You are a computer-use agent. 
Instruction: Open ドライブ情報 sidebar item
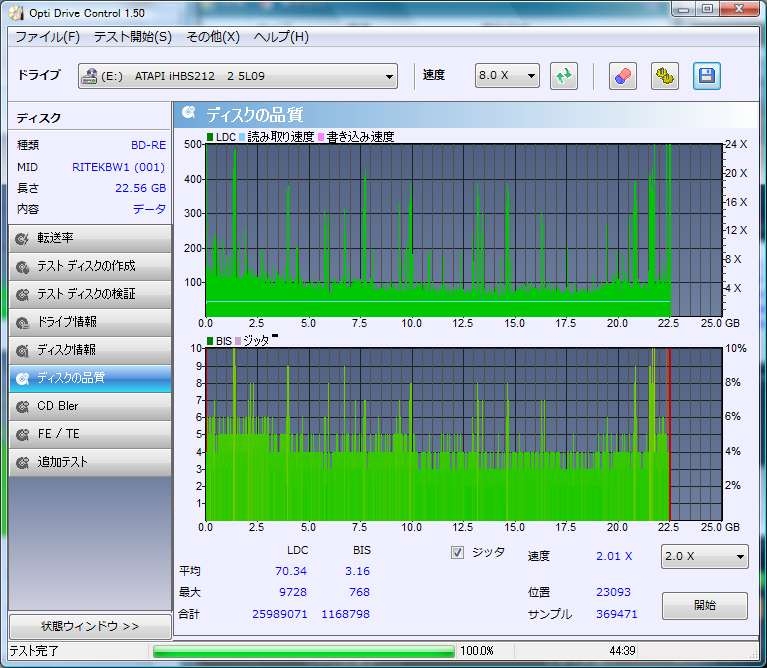(88, 322)
